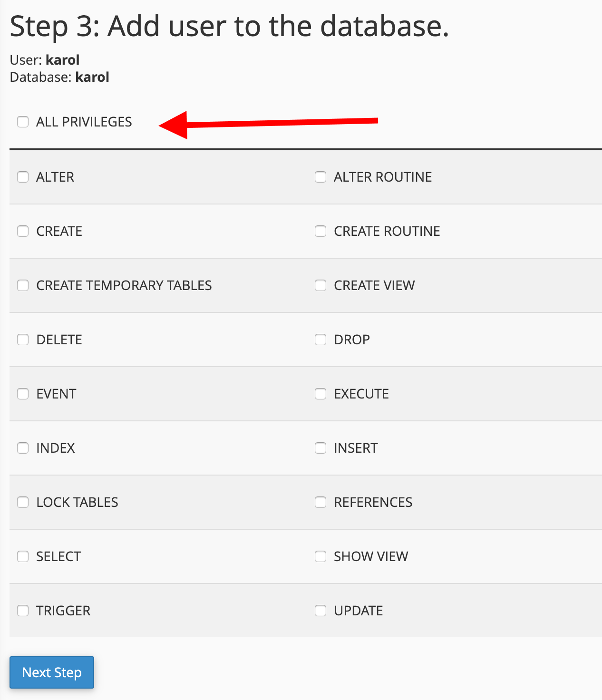Check the DROP privilege box
This screenshot has width=602, height=700.
(320, 340)
